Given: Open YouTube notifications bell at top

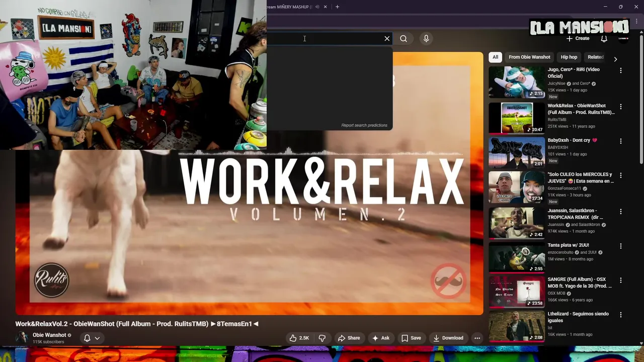Looking at the screenshot, I should tap(604, 39).
